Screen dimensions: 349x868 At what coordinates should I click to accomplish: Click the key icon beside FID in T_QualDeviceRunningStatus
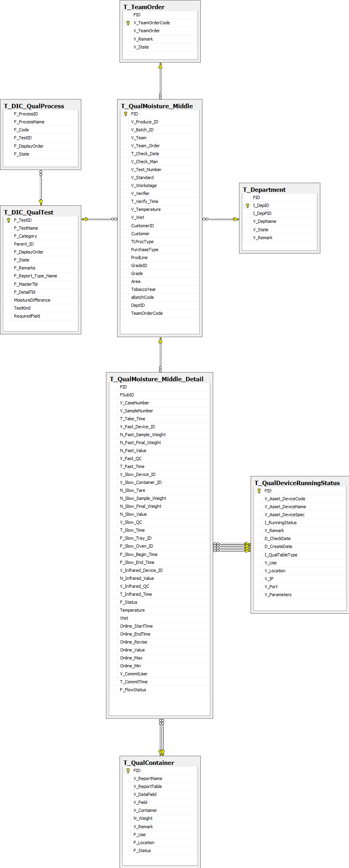click(x=259, y=491)
